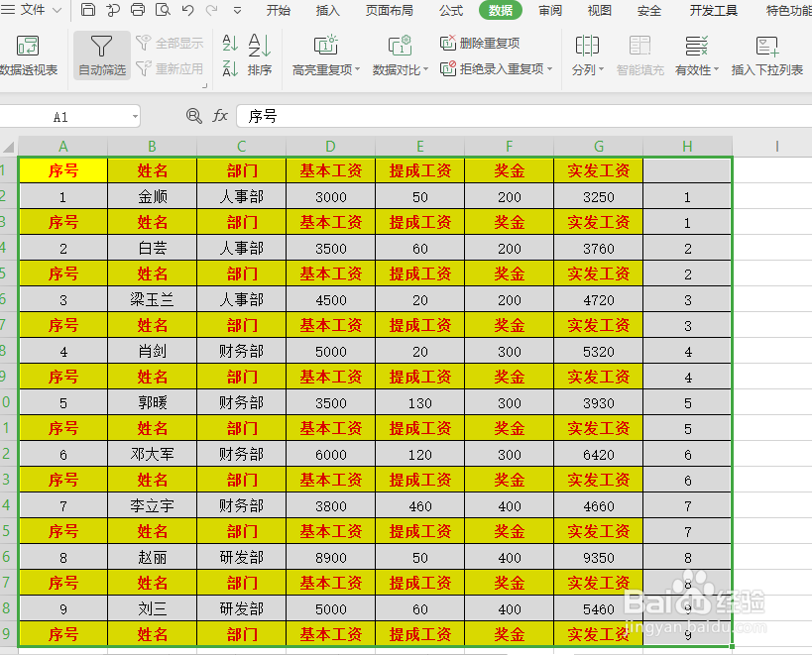Select cell with value 130
The image size is (812, 655).
coord(420,402)
